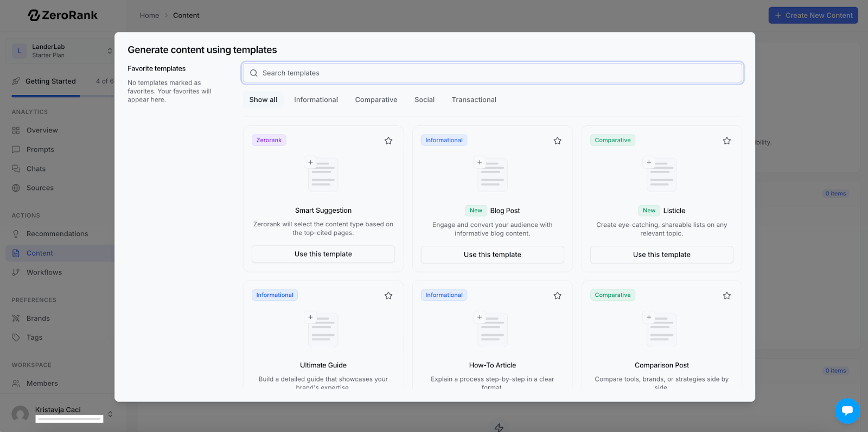Add Comparison Post to favorites
The height and width of the screenshot is (432, 868).
point(727,296)
